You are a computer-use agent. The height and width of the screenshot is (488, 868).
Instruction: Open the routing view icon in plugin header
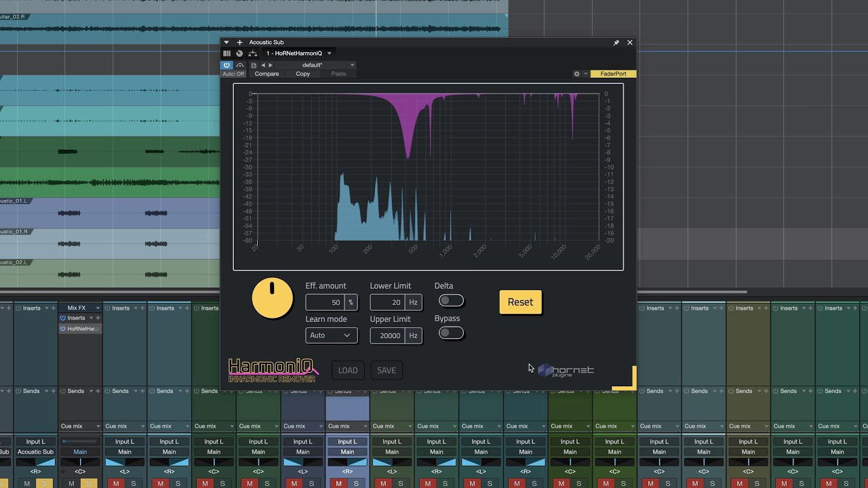click(252, 53)
